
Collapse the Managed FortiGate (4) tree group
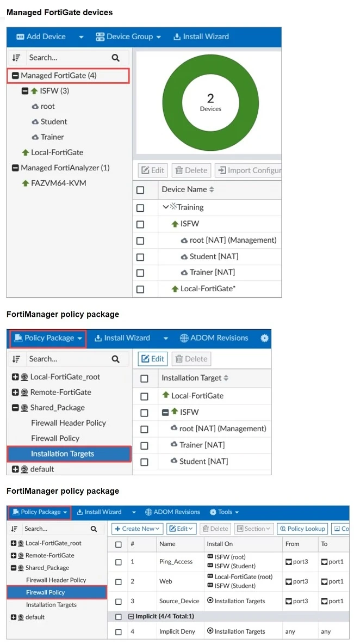15,76
